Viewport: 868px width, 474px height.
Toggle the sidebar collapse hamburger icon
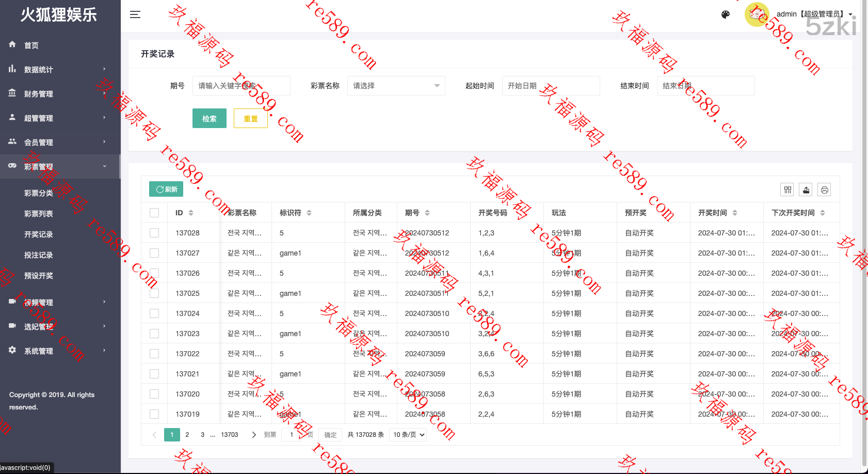135,14
